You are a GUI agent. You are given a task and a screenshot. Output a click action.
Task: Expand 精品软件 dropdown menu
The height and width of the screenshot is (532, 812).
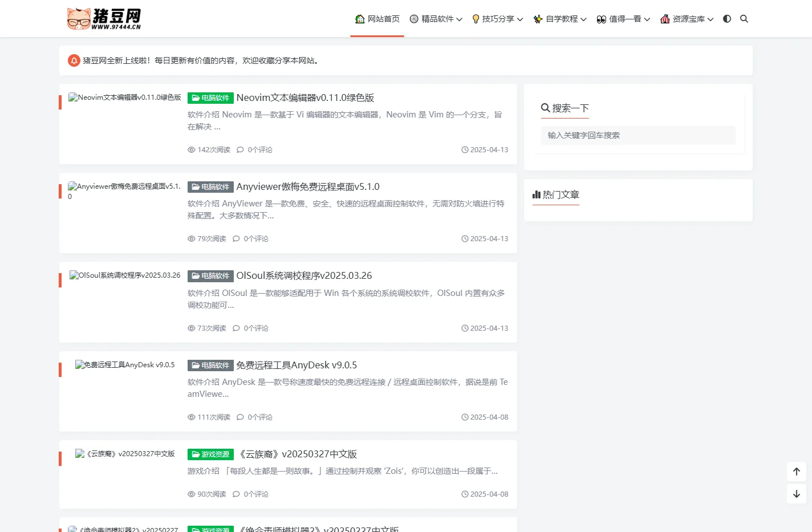[x=436, y=19]
